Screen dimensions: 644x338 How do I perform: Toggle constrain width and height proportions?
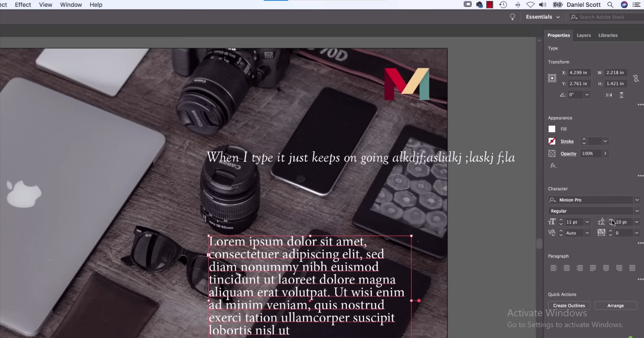[636, 78]
